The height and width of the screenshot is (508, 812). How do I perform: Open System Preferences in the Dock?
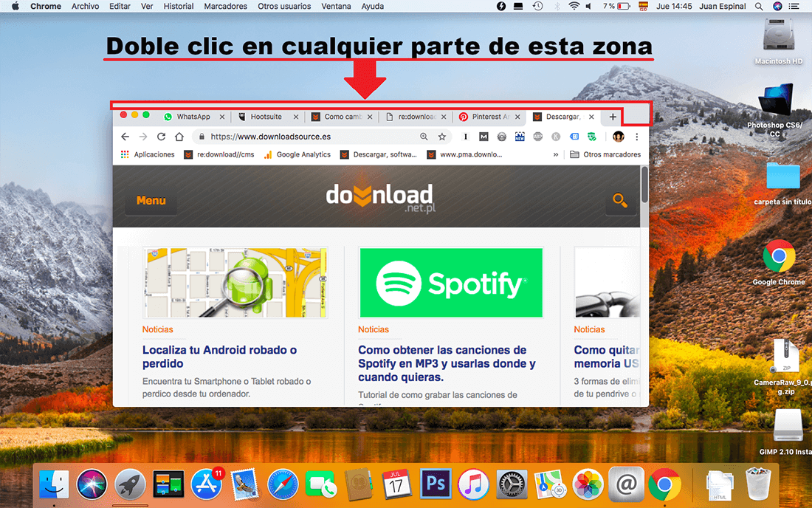point(512,484)
